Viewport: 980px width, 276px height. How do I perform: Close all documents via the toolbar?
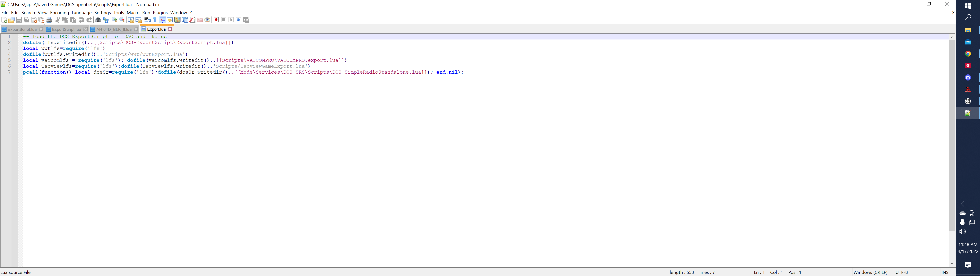point(42,20)
